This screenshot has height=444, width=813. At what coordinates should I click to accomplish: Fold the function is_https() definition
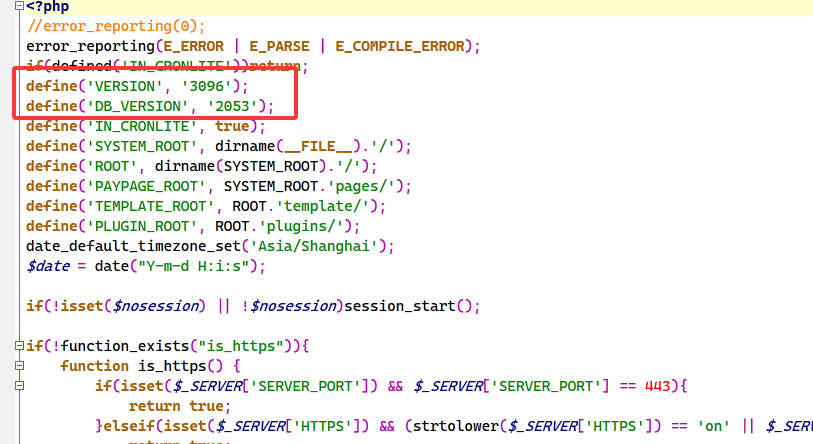click(x=19, y=366)
